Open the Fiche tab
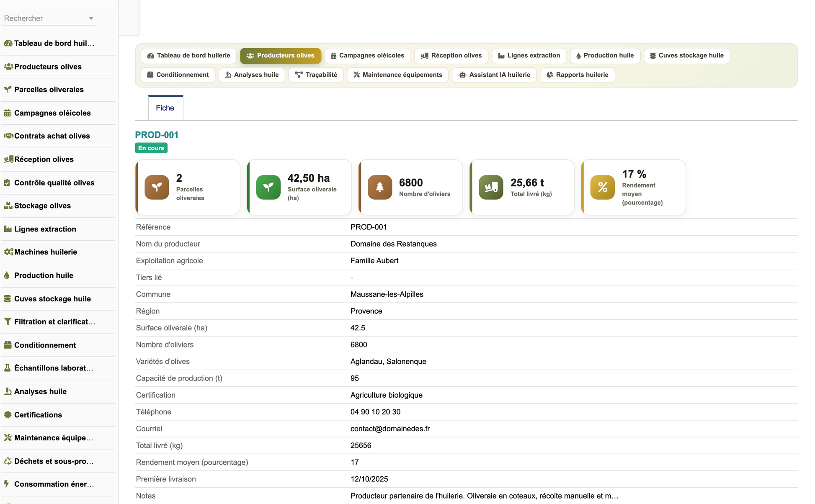The image size is (815, 504). click(x=165, y=108)
